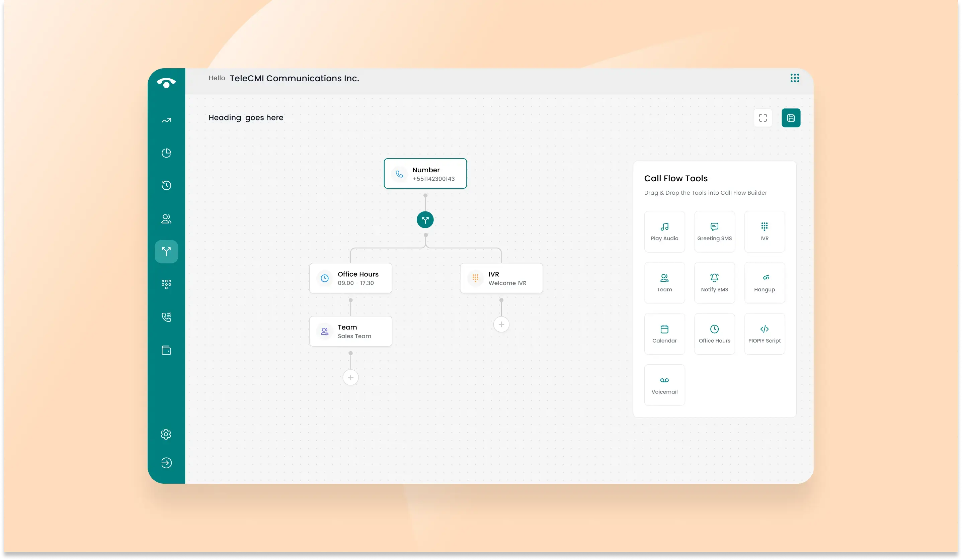Click the clock icon in Office Hours node

(x=324, y=278)
